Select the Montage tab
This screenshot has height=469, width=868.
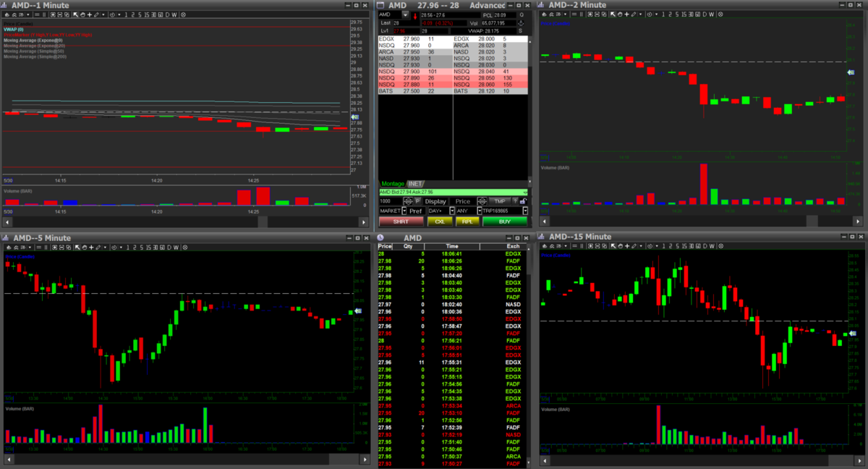(x=393, y=184)
